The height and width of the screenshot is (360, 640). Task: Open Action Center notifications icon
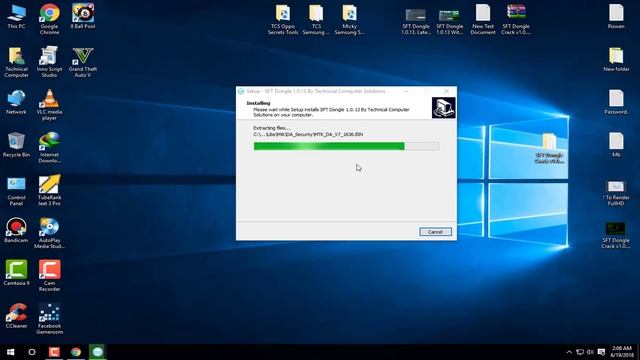(601, 352)
